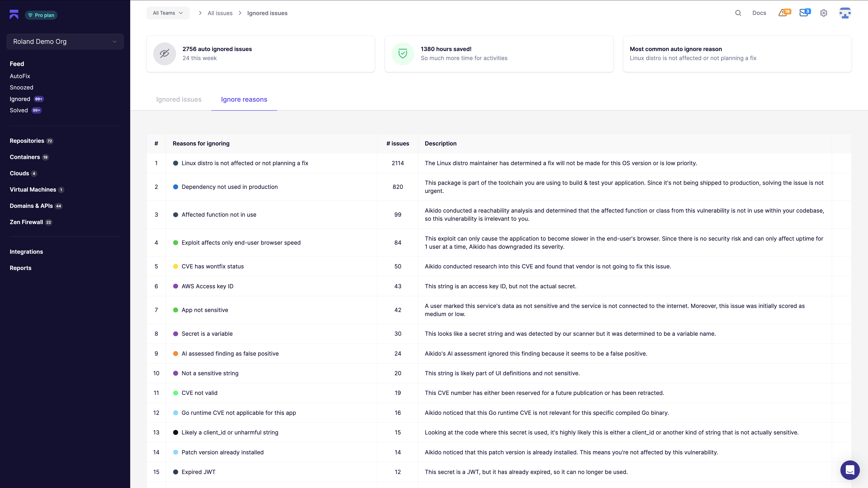Open Integrations in the sidebar
868x488 pixels.
(x=26, y=252)
